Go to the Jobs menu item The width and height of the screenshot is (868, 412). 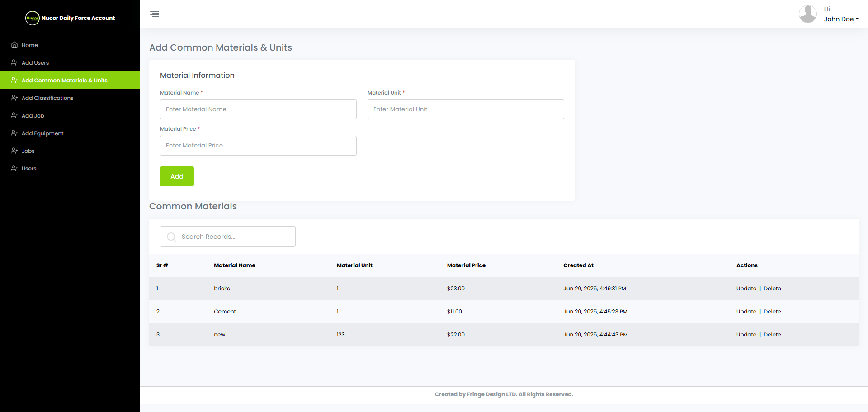pos(28,151)
